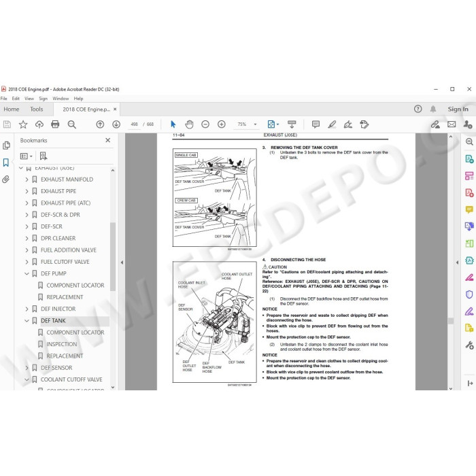The image size is (476, 476).
Task: Click the bookmarks panel scrollbar
Action: (113, 256)
